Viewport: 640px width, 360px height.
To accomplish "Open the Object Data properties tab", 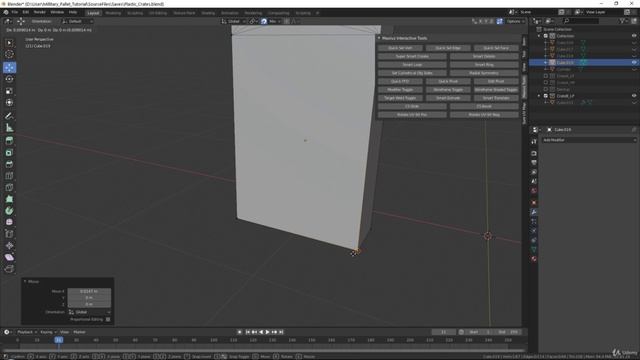I will tap(533, 249).
